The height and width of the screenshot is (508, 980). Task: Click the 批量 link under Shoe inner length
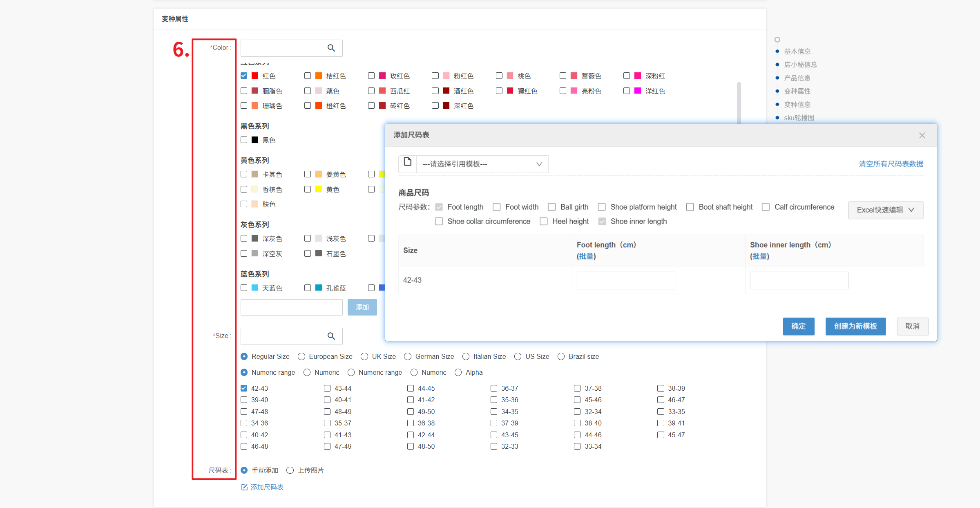coord(759,256)
